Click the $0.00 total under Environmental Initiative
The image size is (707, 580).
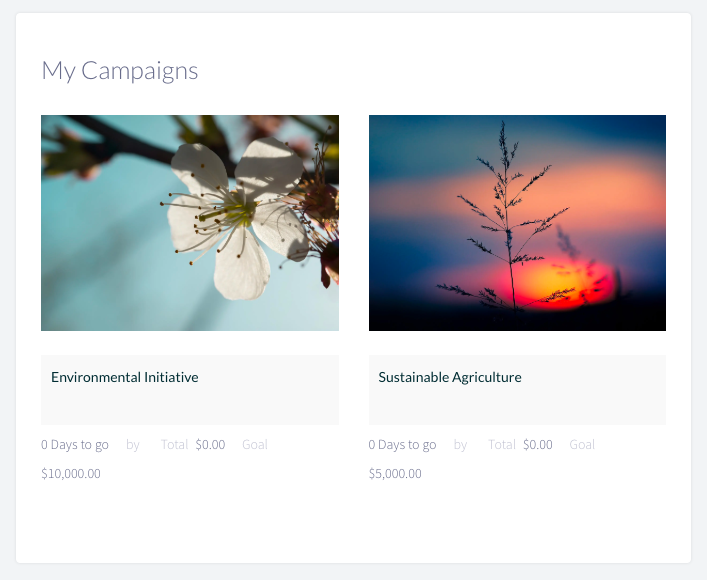click(210, 445)
